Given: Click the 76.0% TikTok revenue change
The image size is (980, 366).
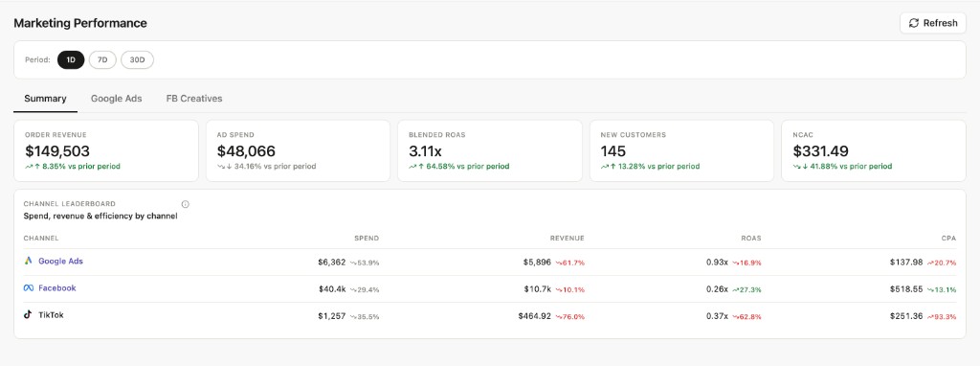Looking at the screenshot, I should [570, 316].
